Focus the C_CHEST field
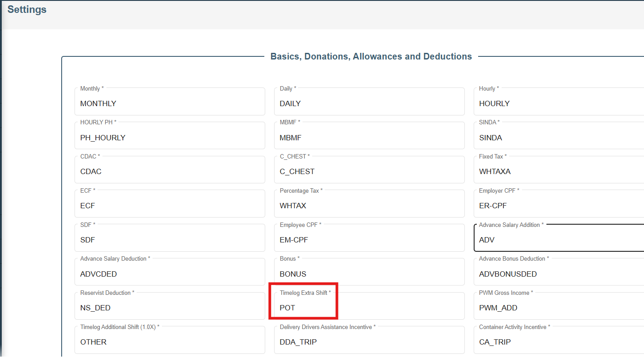 [x=369, y=172]
